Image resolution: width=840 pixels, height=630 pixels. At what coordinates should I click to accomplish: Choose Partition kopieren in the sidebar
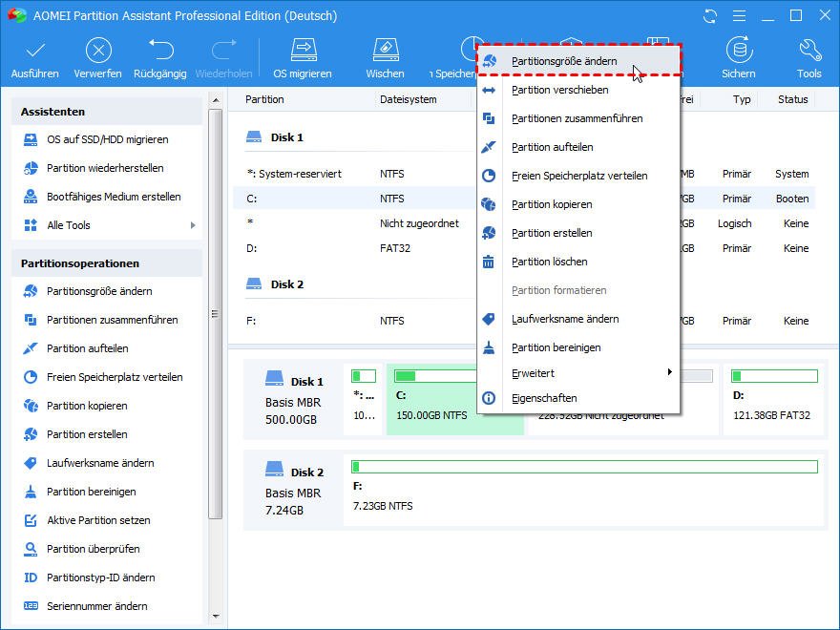[x=87, y=406]
